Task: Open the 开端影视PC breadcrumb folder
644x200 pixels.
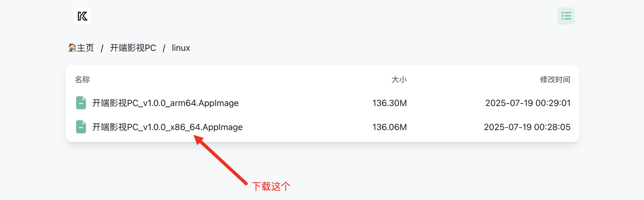Action: (x=133, y=48)
